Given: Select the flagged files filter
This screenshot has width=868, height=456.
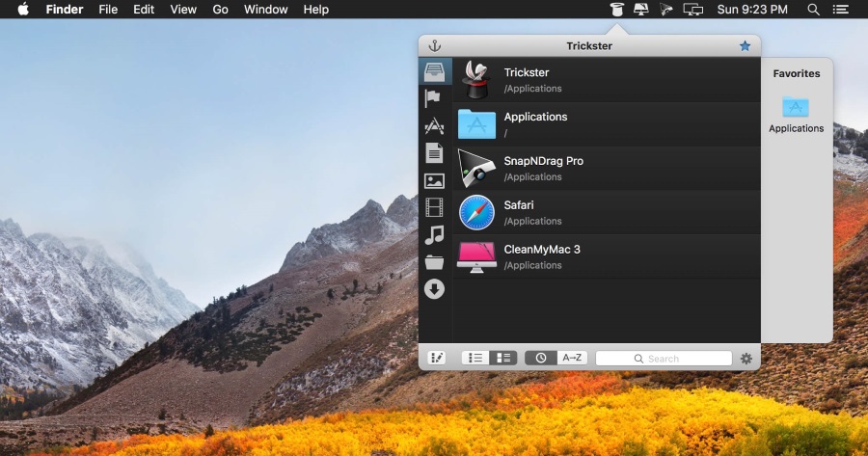Looking at the screenshot, I should click(x=433, y=98).
